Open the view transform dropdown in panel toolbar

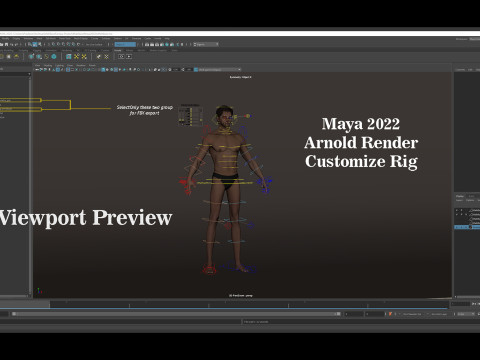coord(219,69)
